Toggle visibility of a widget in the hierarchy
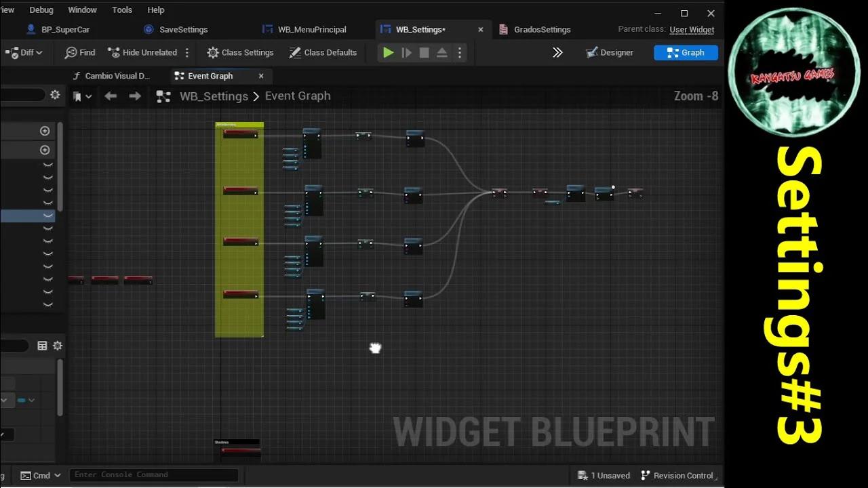The width and height of the screenshot is (868, 488). [47, 177]
